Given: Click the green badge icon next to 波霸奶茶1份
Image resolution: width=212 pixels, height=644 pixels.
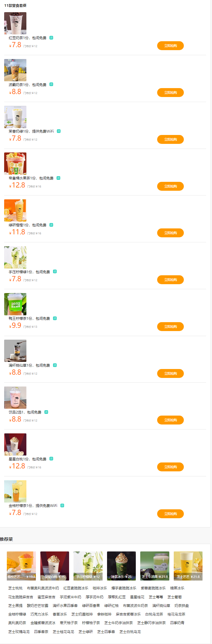Looking at the screenshot, I should (x=51, y=85).
